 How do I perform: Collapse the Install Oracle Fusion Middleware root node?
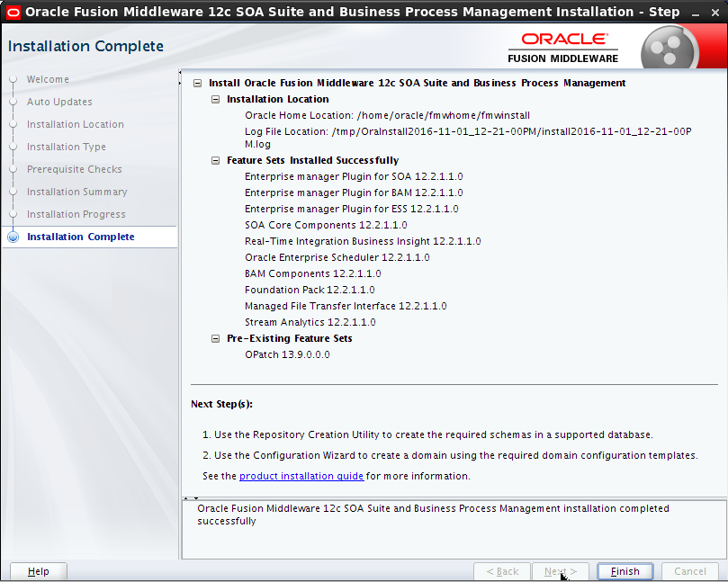[x=197, y=84]
